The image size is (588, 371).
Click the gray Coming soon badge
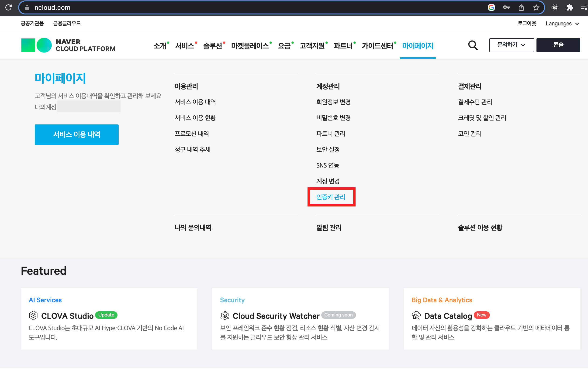339,315
